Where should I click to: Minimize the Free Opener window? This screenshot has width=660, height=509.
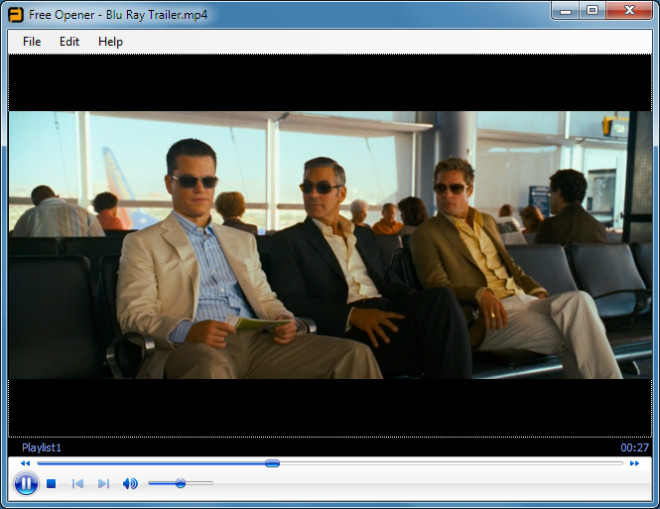[566, 11]
